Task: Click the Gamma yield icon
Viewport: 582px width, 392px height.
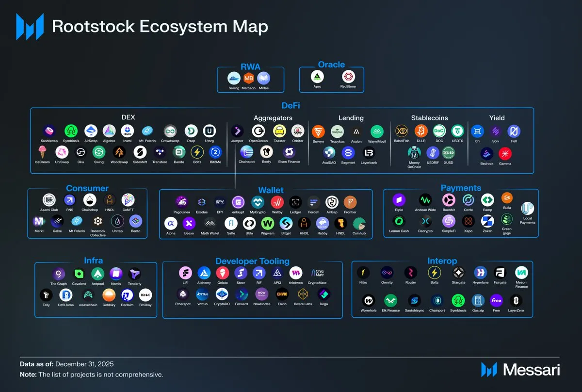Action: coord(505,153)
